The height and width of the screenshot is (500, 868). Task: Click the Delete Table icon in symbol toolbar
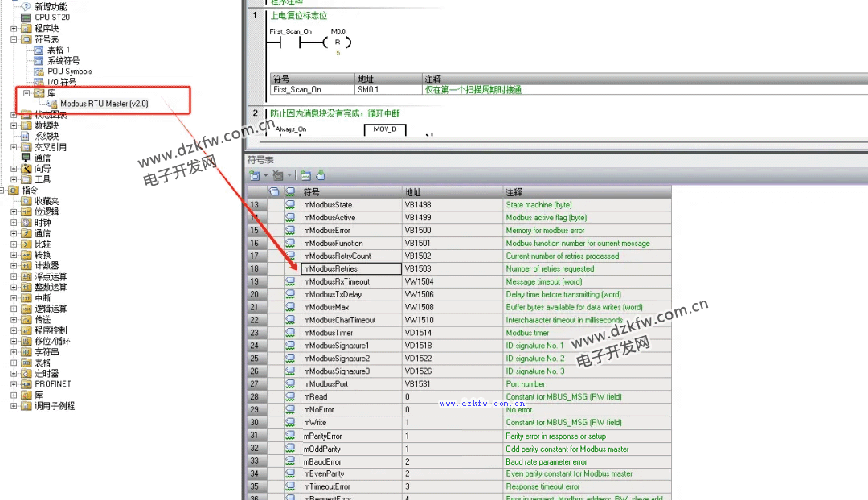click(x=277, y=175)
